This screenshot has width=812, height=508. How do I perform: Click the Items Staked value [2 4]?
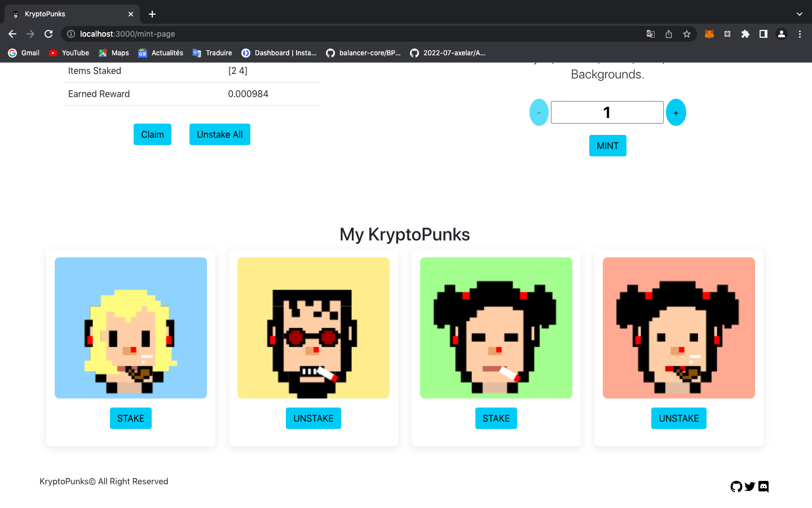[237, 71]
